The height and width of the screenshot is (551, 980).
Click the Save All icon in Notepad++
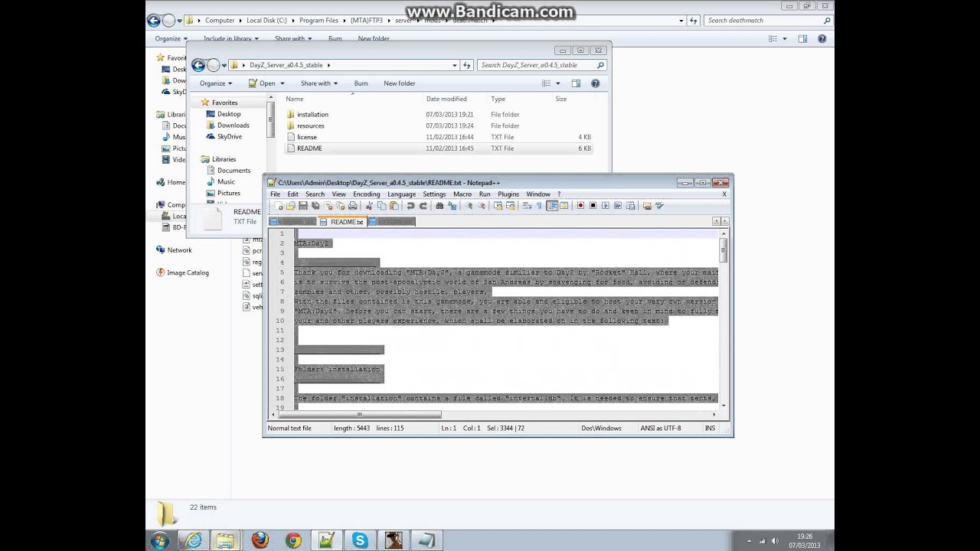pos(315,206)
